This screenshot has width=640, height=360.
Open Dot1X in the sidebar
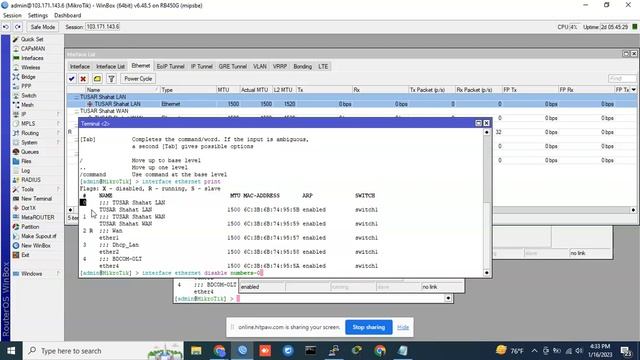pyautogui.click(x=28, y=208)
